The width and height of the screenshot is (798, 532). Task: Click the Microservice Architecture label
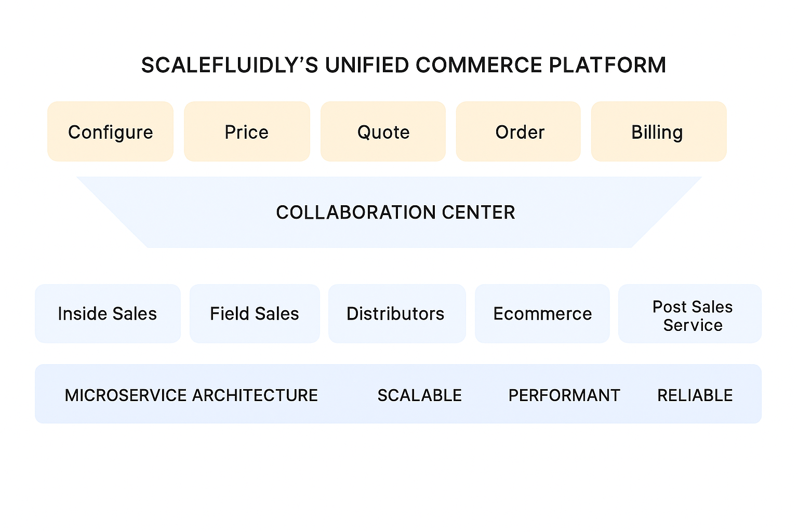[x=191, y=395]
